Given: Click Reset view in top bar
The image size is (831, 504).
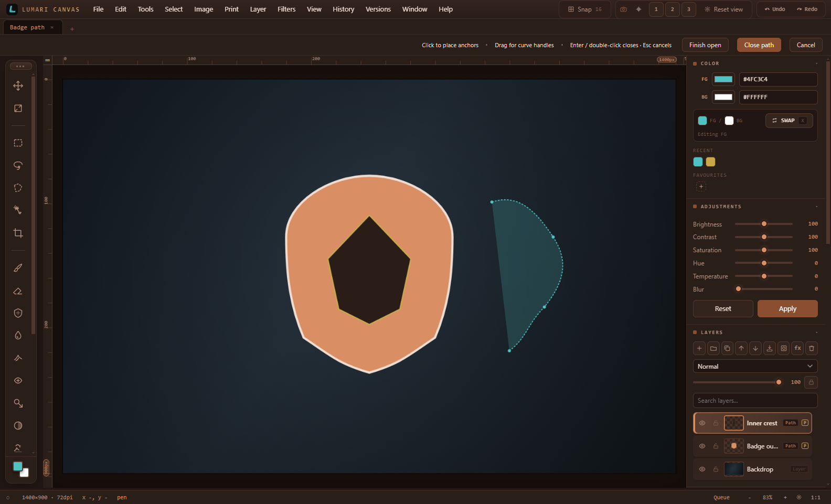Looking at the screenshot, I should click(x=723, y=9).
